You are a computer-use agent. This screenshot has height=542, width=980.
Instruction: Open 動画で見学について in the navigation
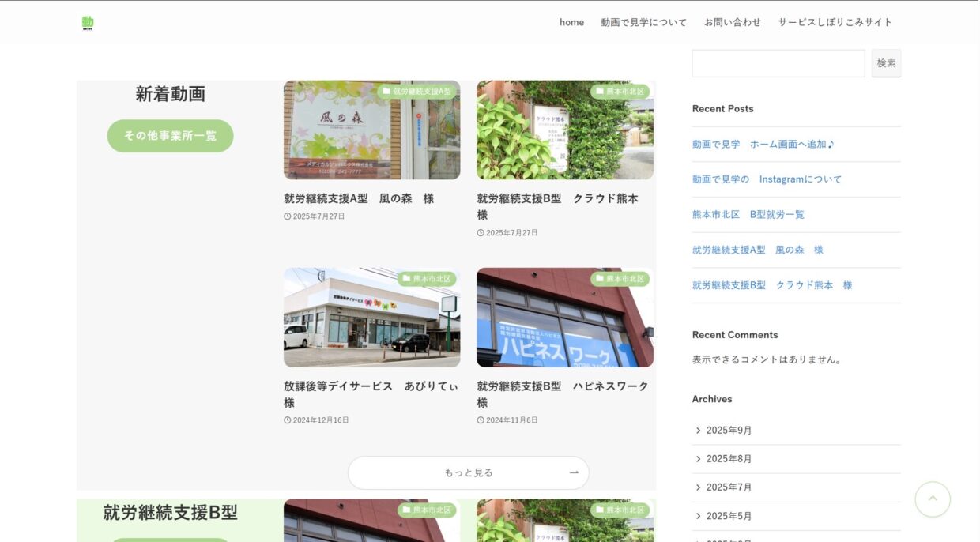click(643, 22)
